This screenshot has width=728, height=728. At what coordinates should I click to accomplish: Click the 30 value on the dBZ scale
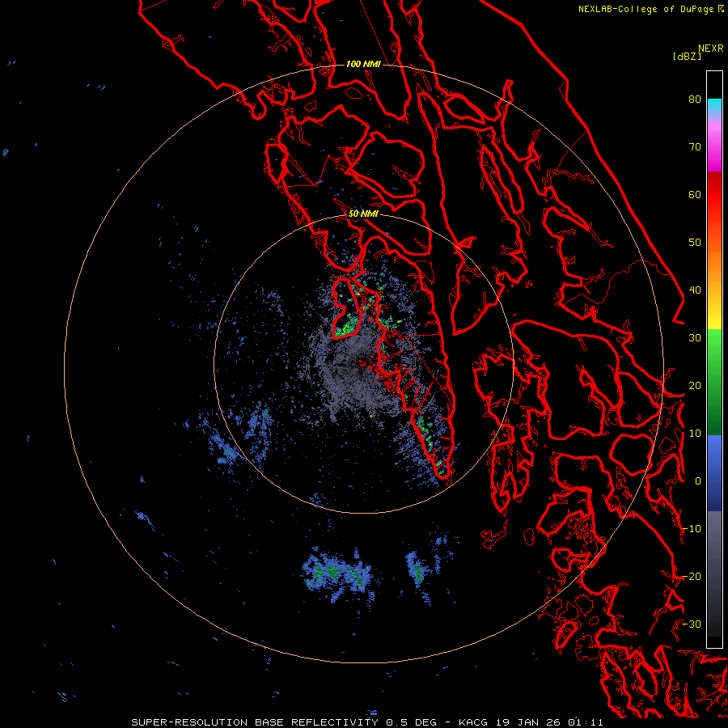(x=695, y=338)
